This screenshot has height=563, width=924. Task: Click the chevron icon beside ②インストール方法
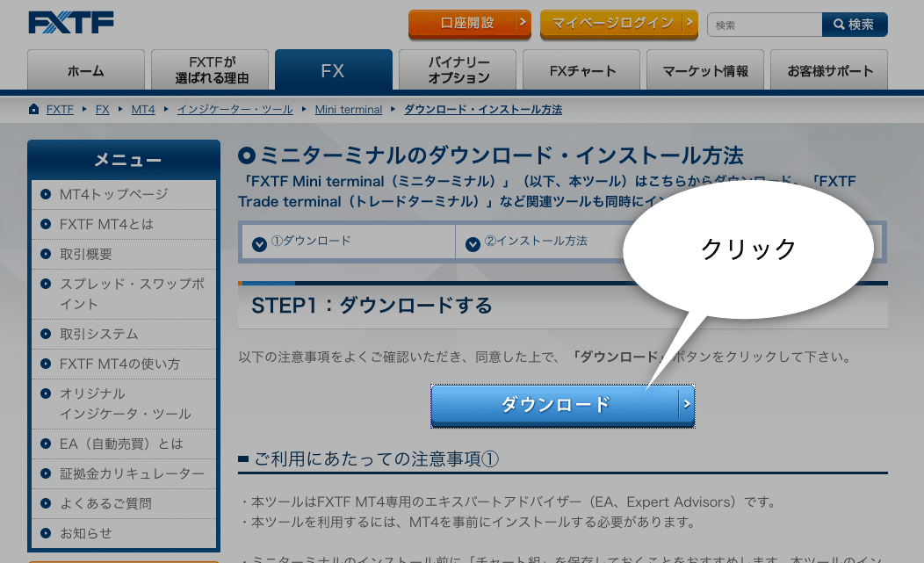pos(473,244)
